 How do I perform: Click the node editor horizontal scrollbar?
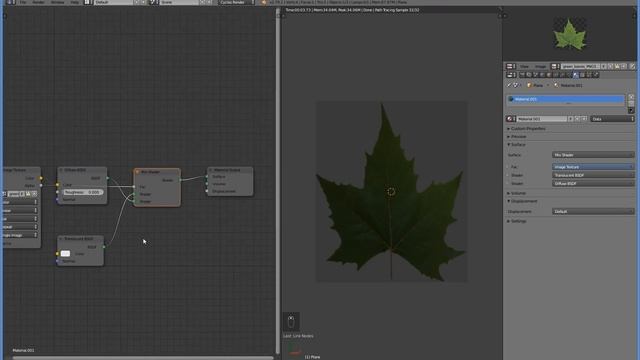tap(143, 358)
